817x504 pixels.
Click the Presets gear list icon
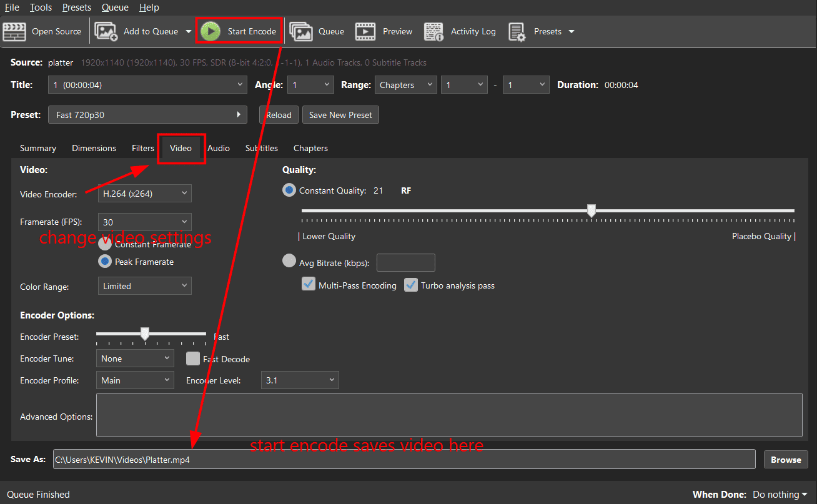pos(517,31)
